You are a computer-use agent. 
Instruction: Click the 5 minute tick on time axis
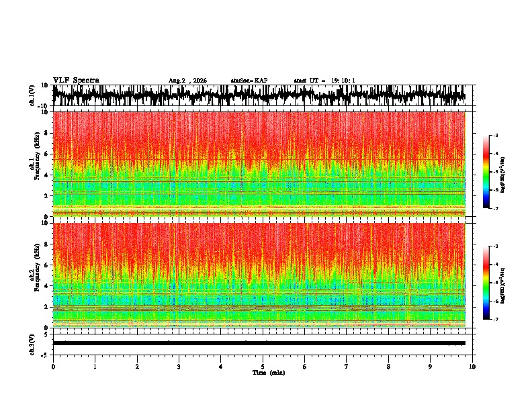(x=263, y=367)
